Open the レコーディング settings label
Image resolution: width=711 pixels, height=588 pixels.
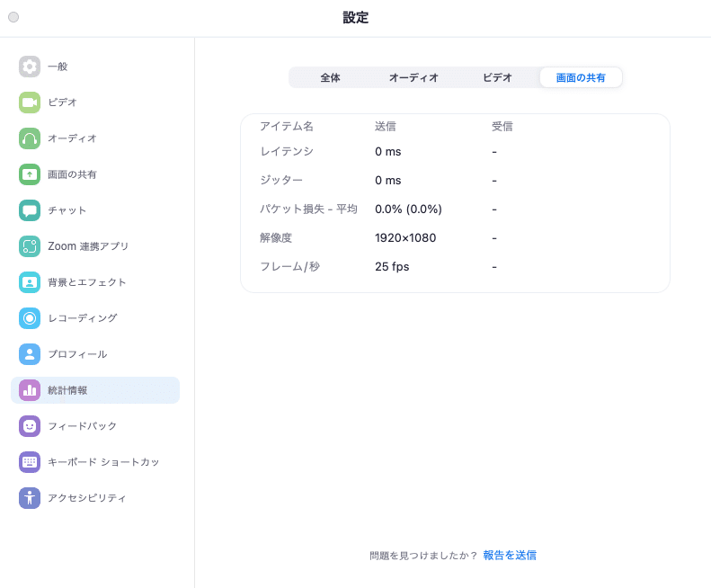click(x=83, y=318)
